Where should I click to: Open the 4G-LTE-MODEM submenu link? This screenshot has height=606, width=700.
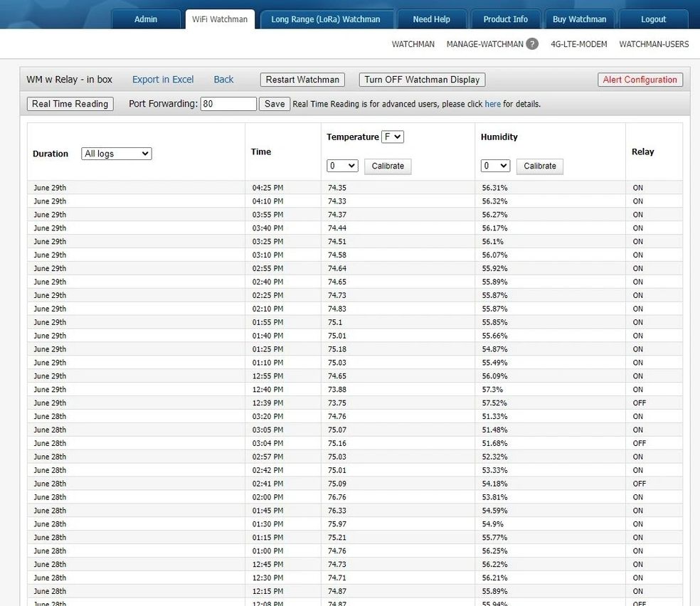tap(578, 44)
